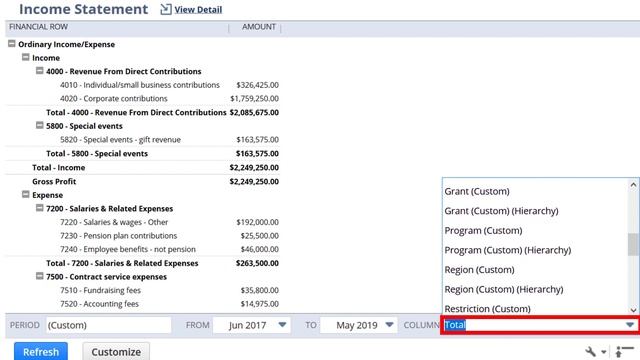Click the scroll down arrow in column list
Image resolution: width=640 pixels, height=360 pixels.
[x=633, y=310]
